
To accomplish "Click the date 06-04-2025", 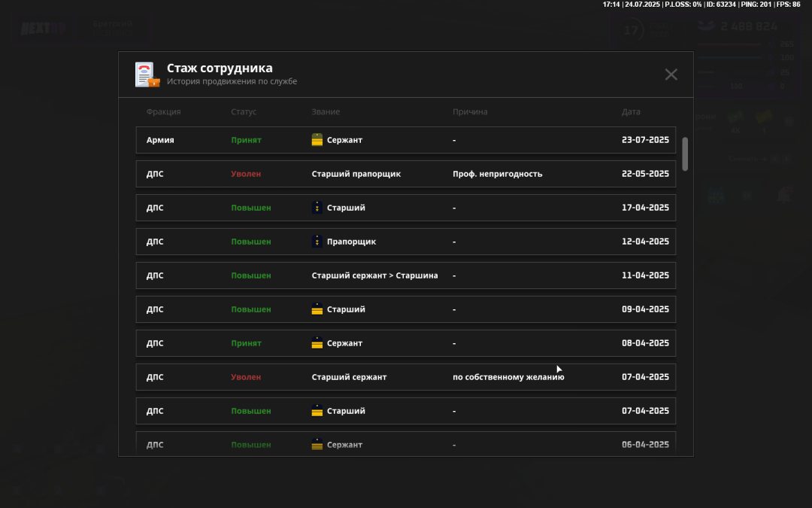I will [645, 445].
